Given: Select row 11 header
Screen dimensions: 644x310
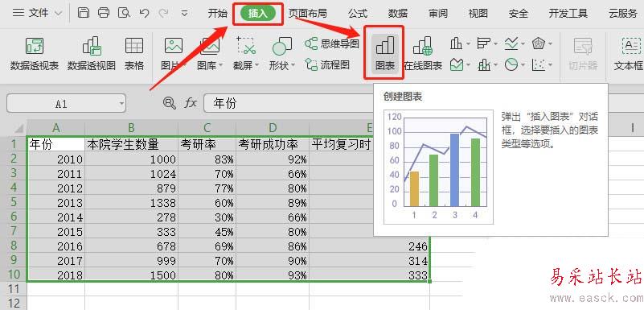Looking at the screenshot, I should tap(13, 288).
